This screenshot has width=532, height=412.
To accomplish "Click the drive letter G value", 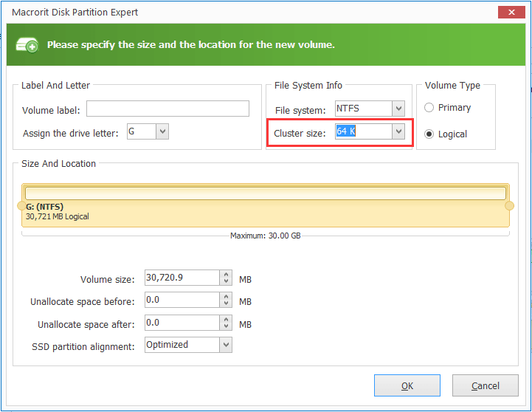I will (131, 131).
